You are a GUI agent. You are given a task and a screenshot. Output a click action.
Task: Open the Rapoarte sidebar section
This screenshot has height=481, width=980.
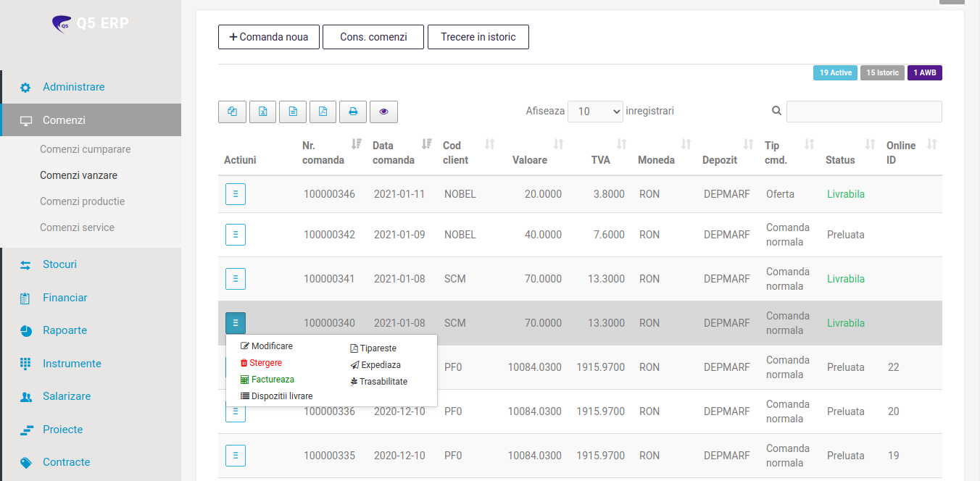[x=65, y=330]
